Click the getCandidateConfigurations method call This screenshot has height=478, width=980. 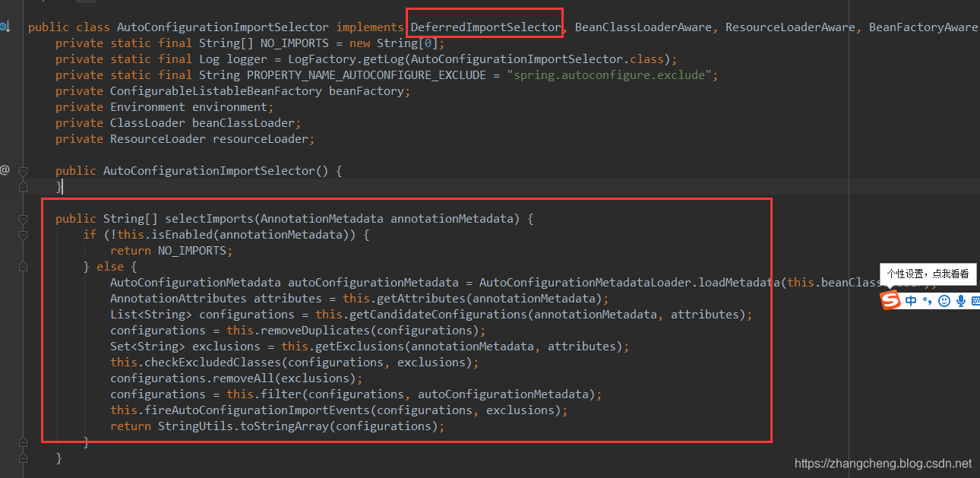(x=438, y=314)
